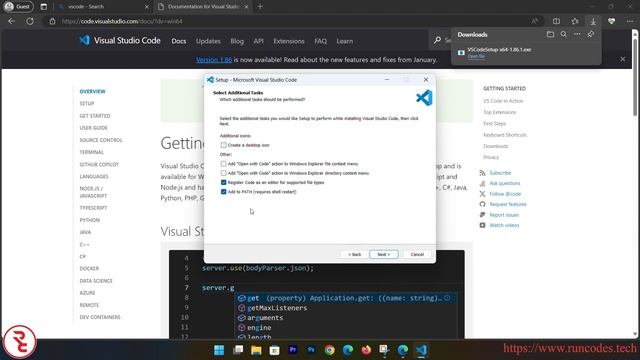Screen dimensions: 640x360
Task: Click the Downloads toolbar button in Edge
Action: [593, 21]
